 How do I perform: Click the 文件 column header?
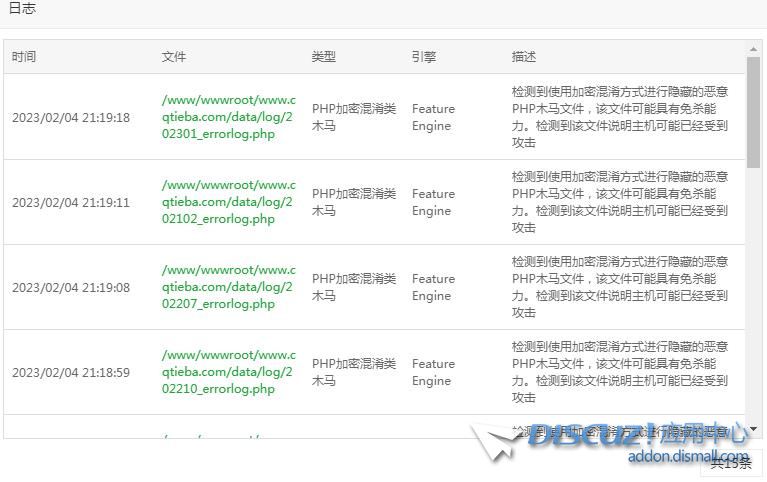(174, 57)
